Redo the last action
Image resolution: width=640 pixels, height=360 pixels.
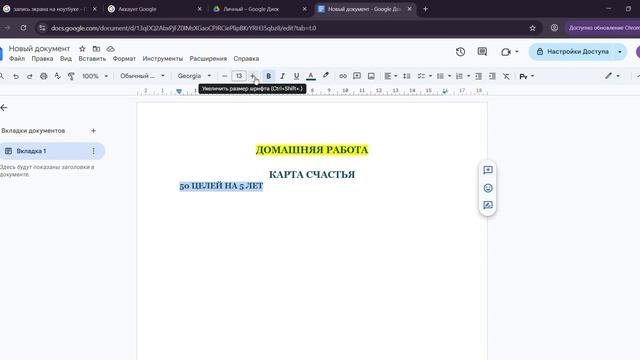coord(29,76)
